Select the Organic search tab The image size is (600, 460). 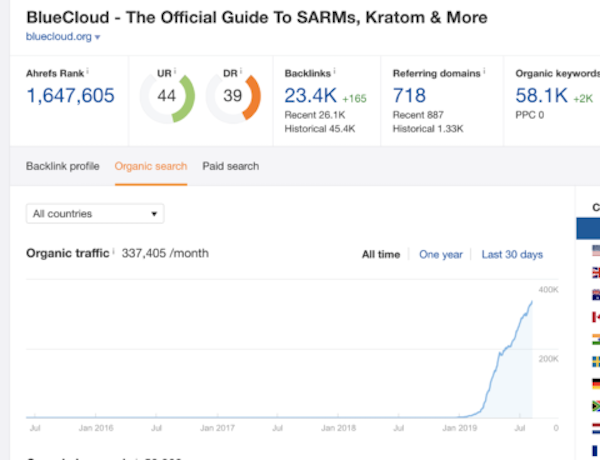(x=151, y=166)
